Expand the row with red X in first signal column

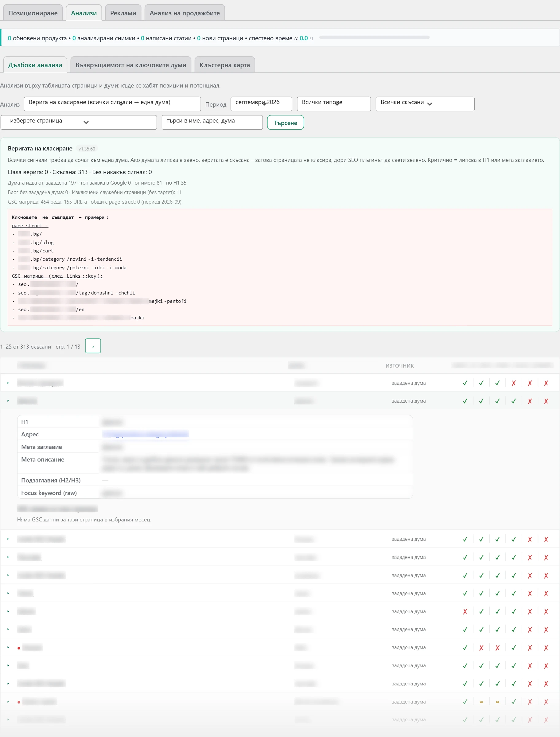point(8,611)
